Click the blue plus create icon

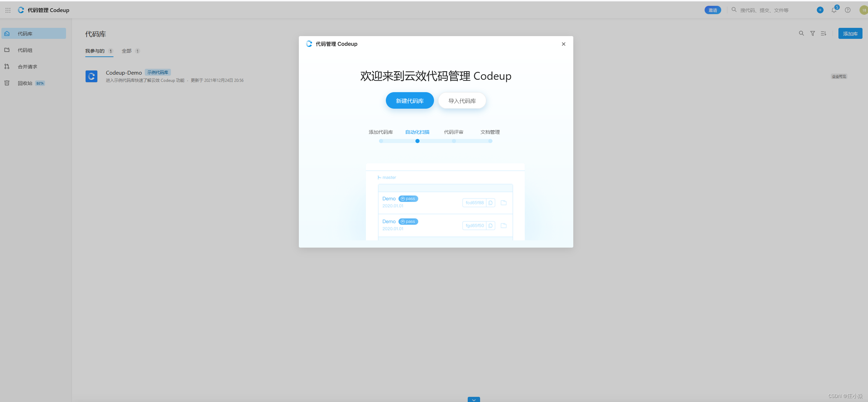click(x=820, y=10)
